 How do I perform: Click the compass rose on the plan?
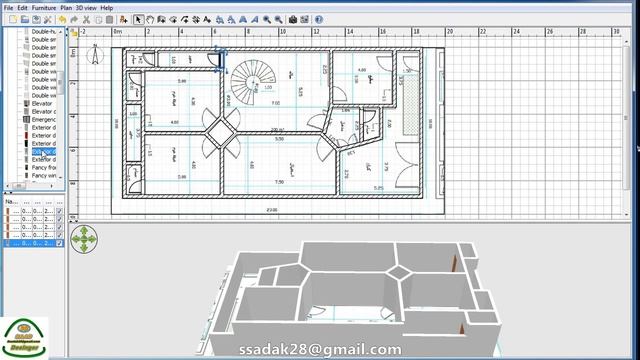point(95,54)
